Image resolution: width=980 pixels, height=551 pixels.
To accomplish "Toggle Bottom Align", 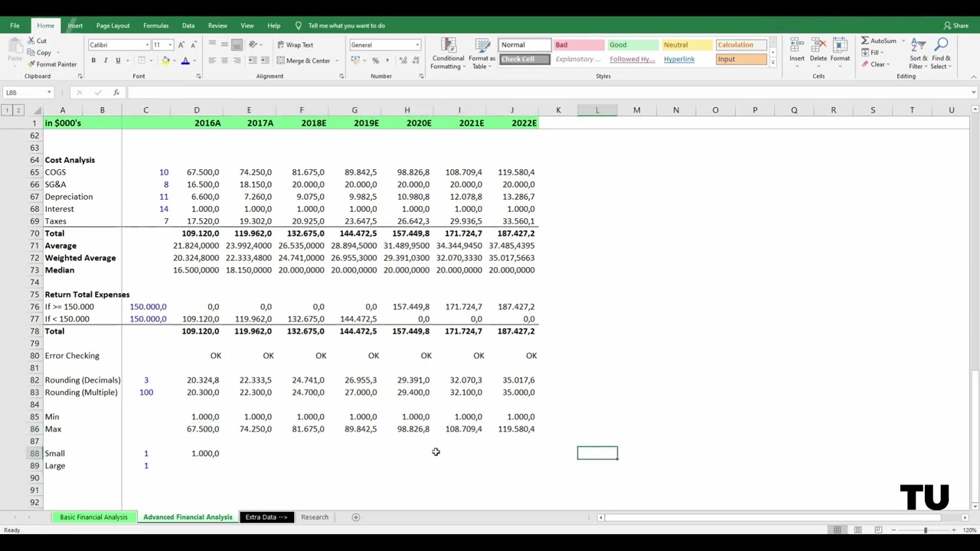I will 237,44.
